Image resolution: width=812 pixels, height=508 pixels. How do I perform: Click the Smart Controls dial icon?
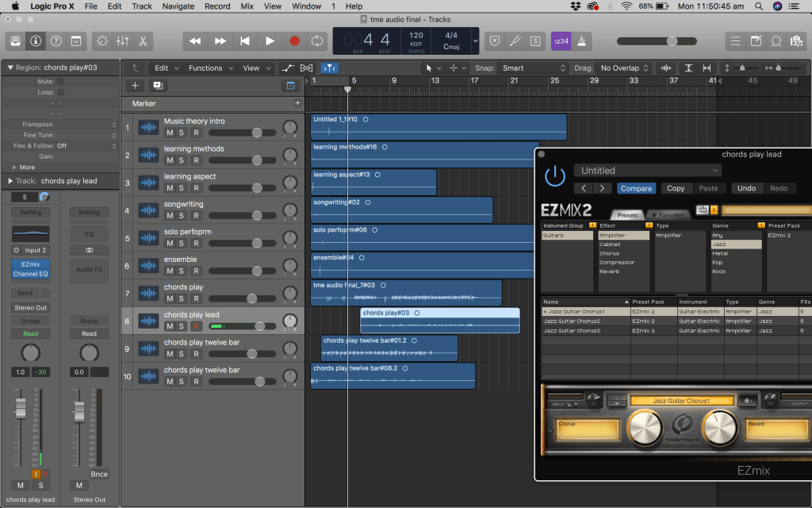coord(102,40)
